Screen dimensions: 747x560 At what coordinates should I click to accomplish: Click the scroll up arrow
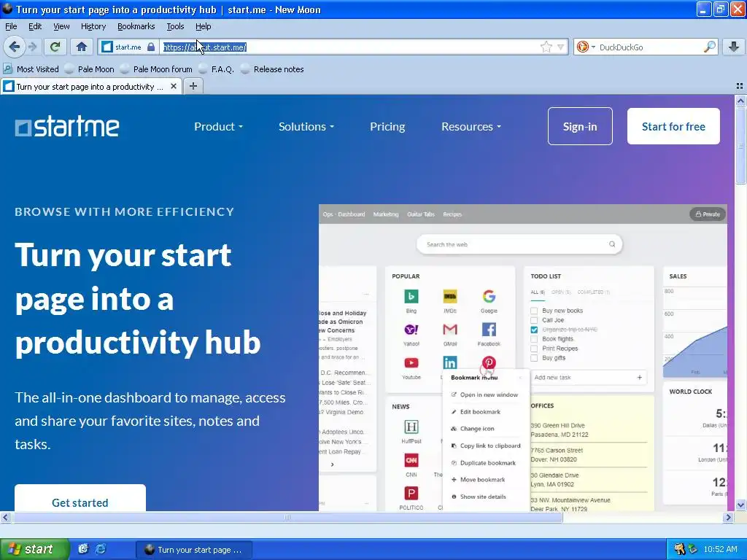click(740, 101)
